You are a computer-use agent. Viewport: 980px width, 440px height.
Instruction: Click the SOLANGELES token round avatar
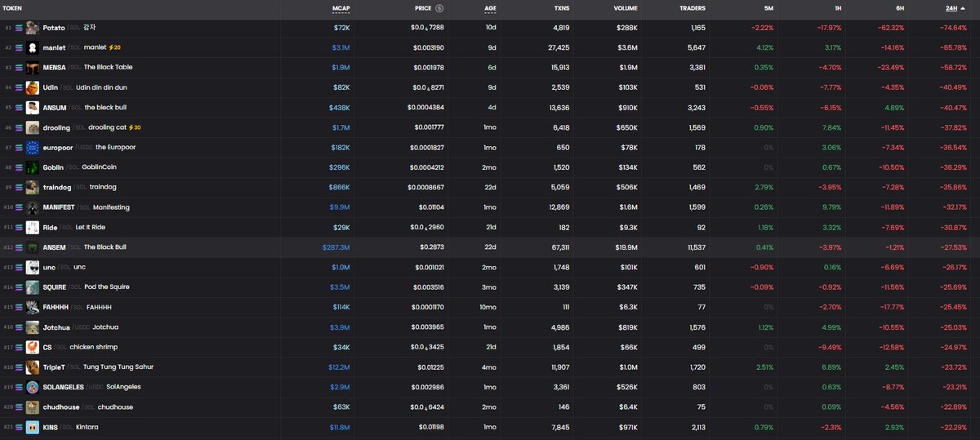(33, 387)
